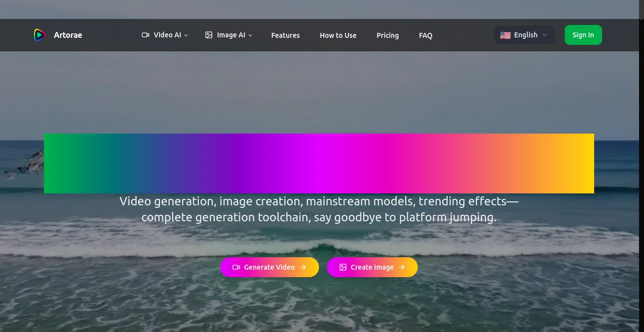Click the rainbow gradient banner
This screenshot has height=332, width=644.
(319, 163)
